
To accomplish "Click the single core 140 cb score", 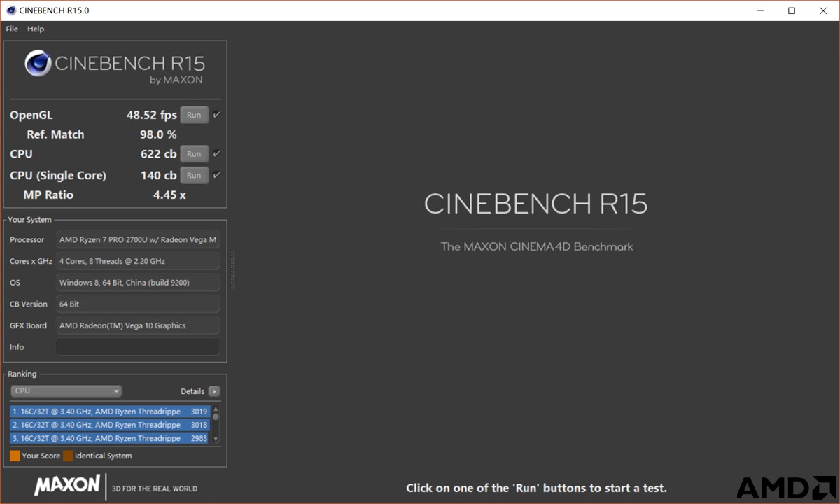I will click(159, 175).
